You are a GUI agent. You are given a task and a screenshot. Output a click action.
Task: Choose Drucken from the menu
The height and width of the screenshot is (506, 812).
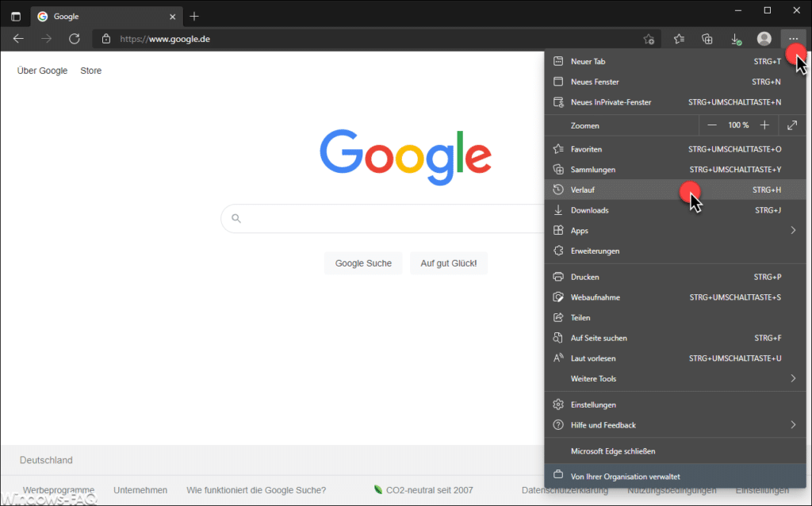click(676, 277)
